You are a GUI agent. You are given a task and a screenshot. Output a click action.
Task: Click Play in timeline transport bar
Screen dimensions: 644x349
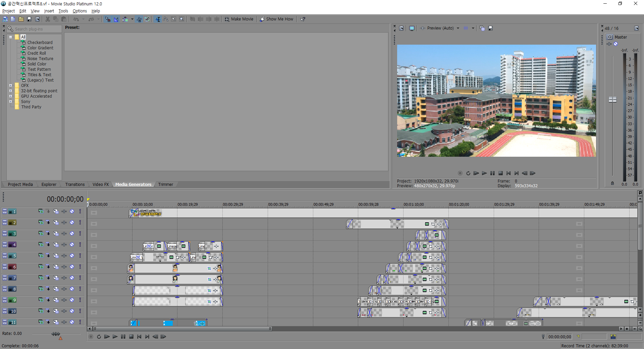pyautogui.click(x=115, y=337)
